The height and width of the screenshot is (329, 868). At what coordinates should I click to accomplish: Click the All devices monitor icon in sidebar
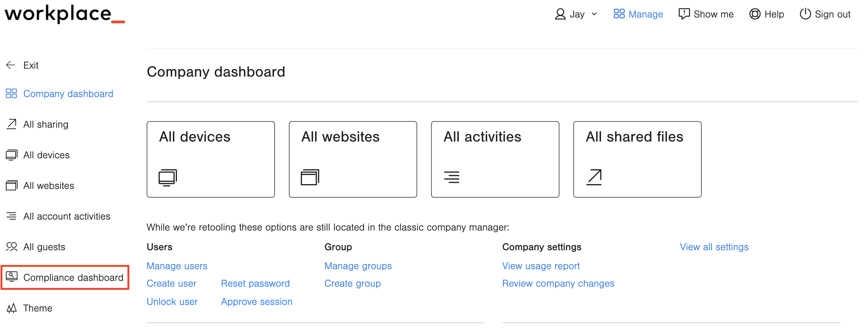[x=11, y=155]
